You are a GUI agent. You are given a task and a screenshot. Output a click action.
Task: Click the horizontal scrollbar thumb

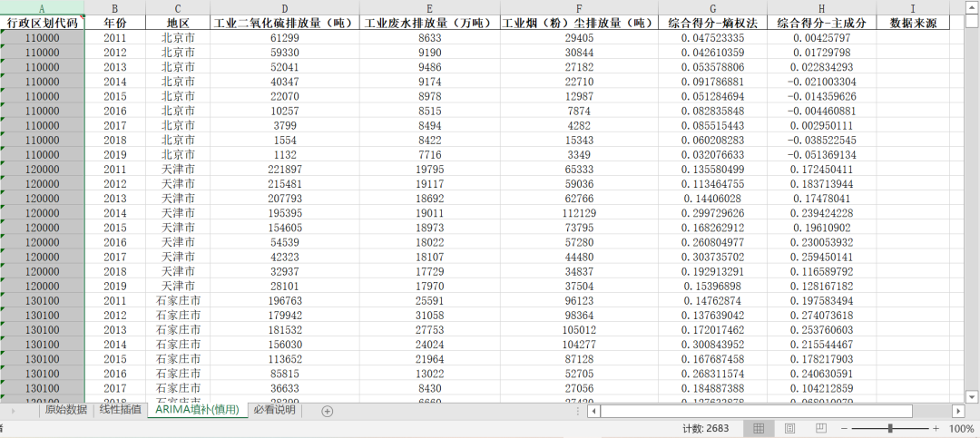(x=756, y=411)
